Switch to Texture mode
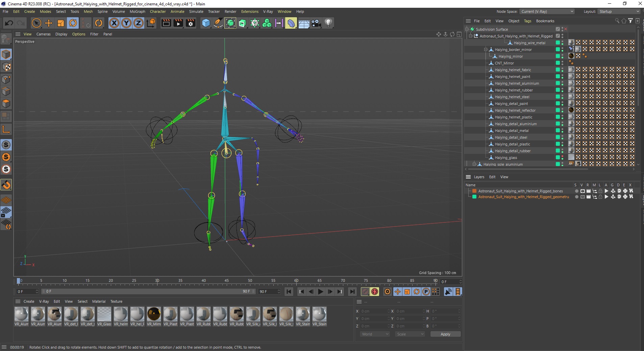The width and height of the screenshot is (644, 351). point(6,67)
